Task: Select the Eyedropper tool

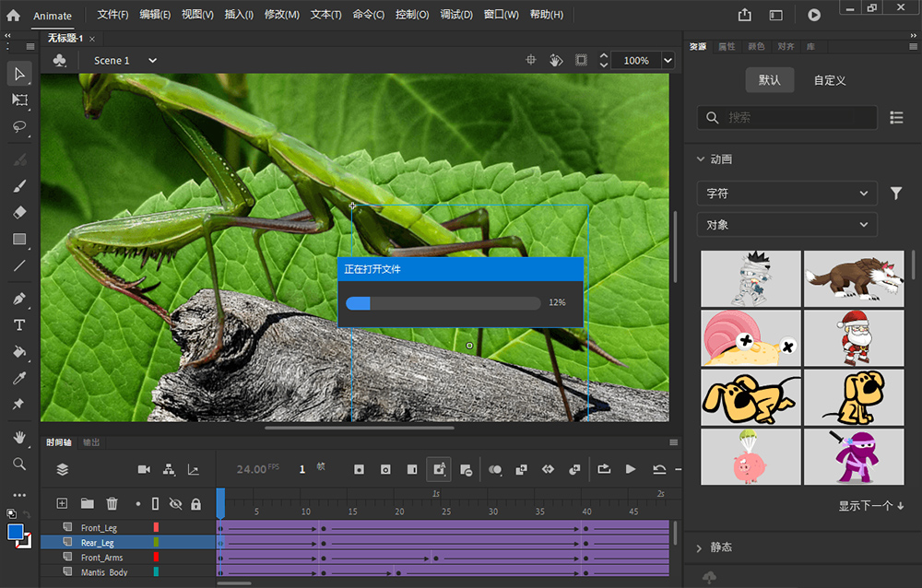Action: point(19,378)
